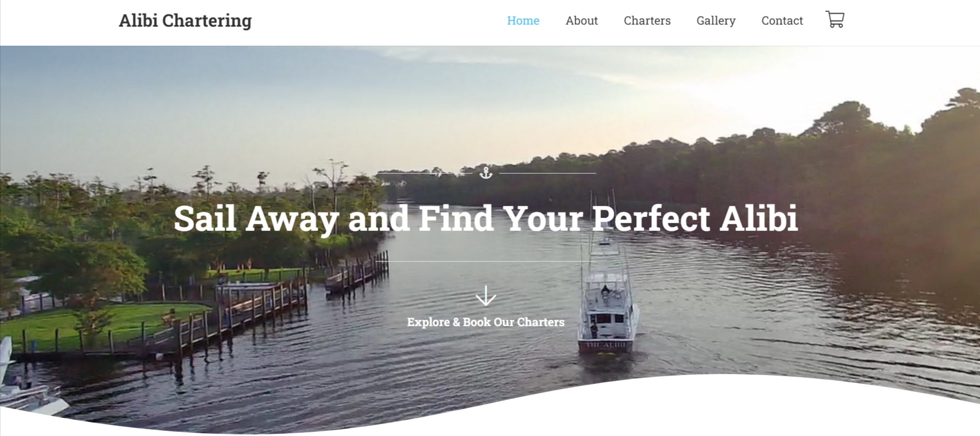The image size is (980, 436).
Task: Open the Charters menu item
Action: pyautogui.click(x=647, y=21)
